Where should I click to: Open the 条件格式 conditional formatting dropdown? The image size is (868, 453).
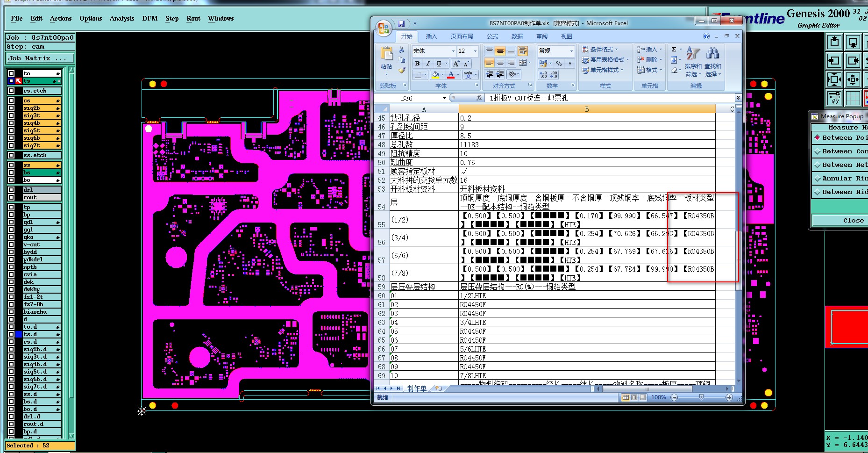click(600, 50)
